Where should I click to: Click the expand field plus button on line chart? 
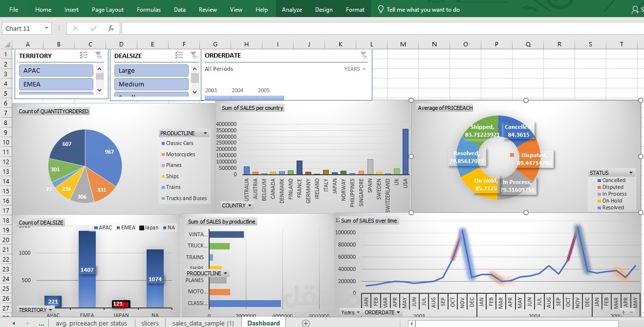tap(623, 312)
